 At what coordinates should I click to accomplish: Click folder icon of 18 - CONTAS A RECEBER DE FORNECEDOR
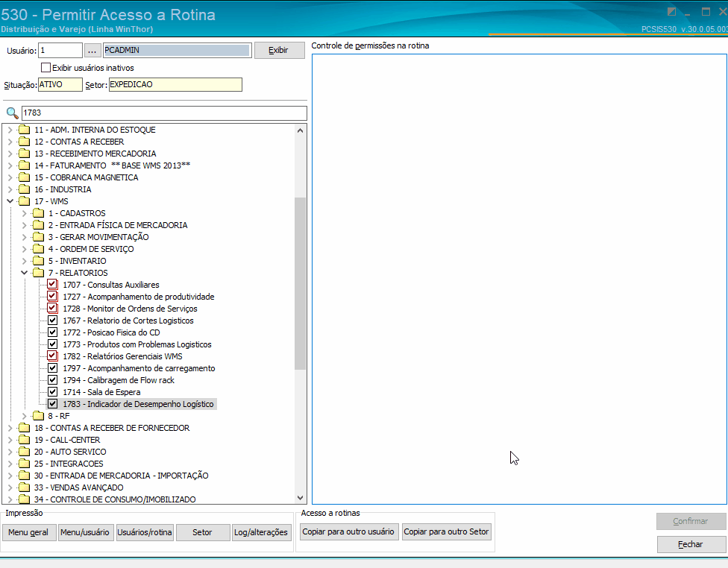pyautogui.click(x=24, y=428)
